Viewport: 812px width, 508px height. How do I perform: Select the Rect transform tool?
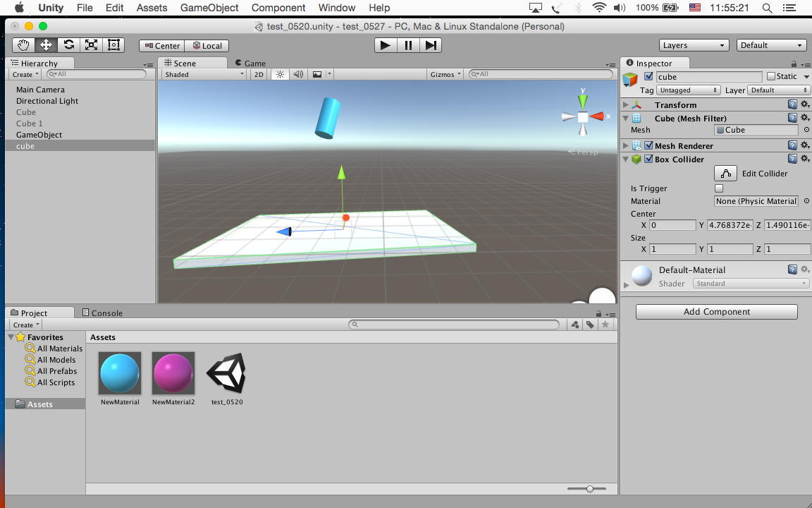point(113,45)
